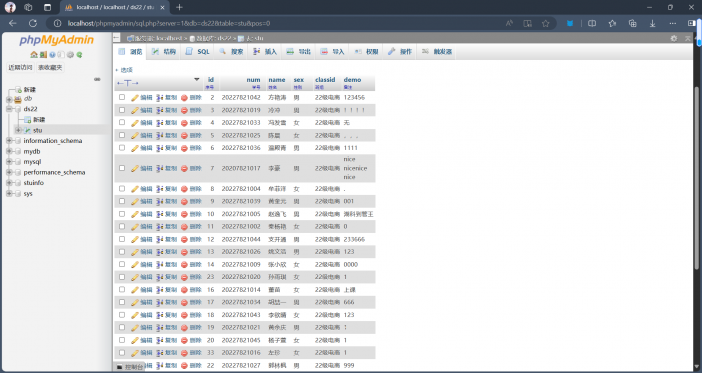Expand the mysql database tree node
The height and width of the screenshot is (373, 702).
[9, 162]
